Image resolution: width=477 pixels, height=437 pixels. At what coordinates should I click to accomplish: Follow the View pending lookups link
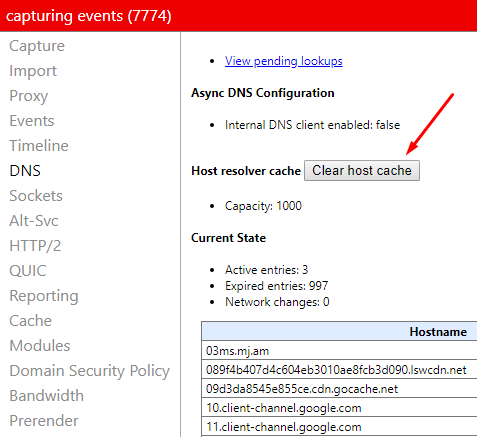(284, 61)
